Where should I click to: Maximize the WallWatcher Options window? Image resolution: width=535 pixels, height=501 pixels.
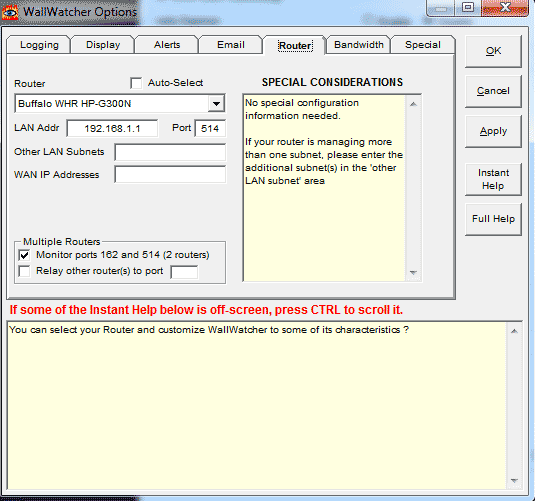[x=468, y=8]
